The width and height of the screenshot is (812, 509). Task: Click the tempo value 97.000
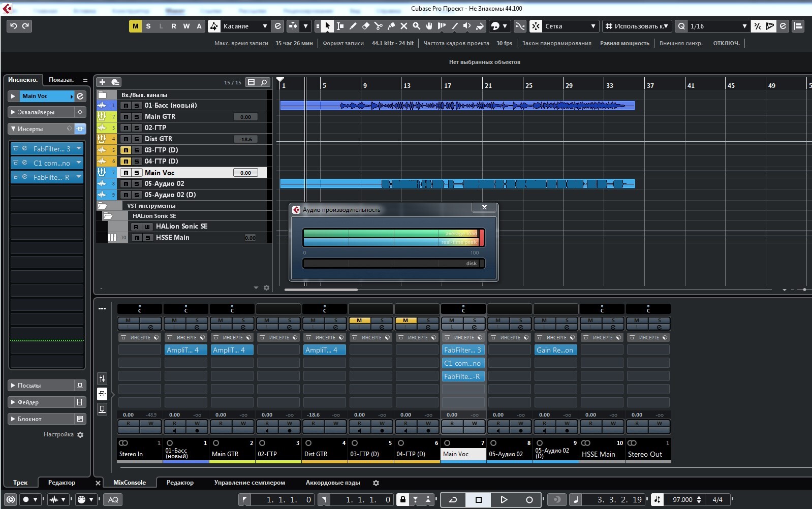tap(682, 500)
